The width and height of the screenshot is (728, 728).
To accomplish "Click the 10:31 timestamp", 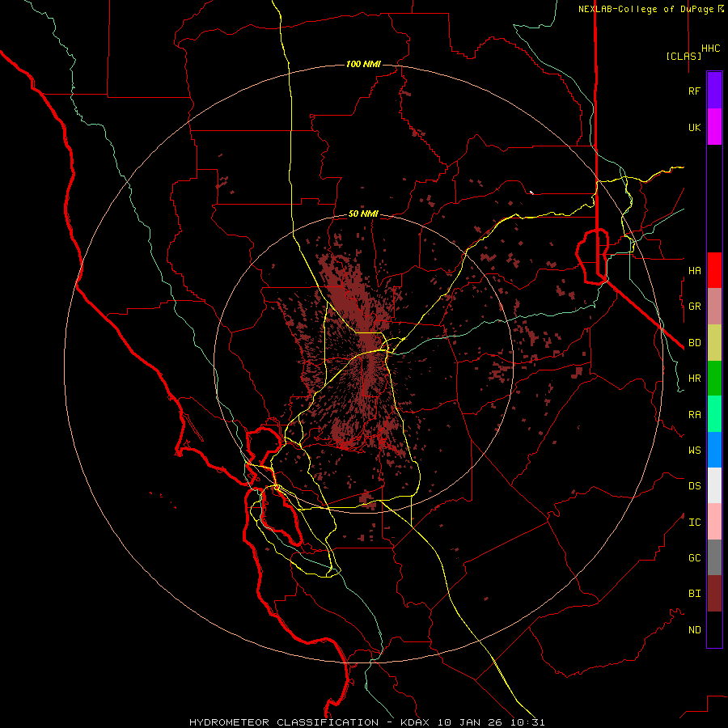I will [x=528, y=722].
